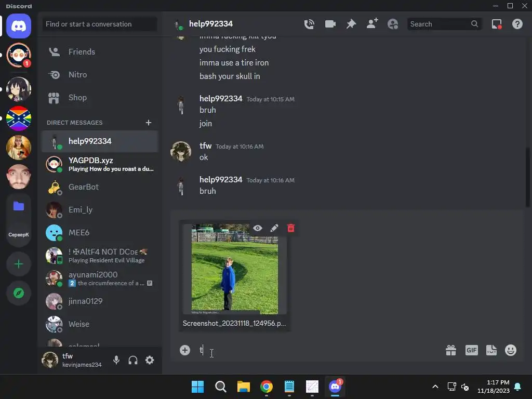Image resolution: width=532 pixels, height=399 pixels.
Task: Open Discord help question mark
Action: [x=517, y=24]
